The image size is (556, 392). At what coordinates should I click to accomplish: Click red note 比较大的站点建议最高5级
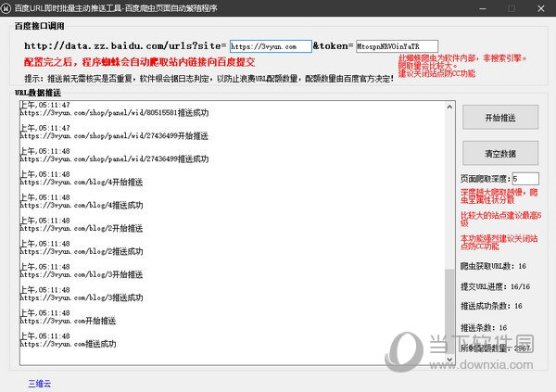(500, 219)
